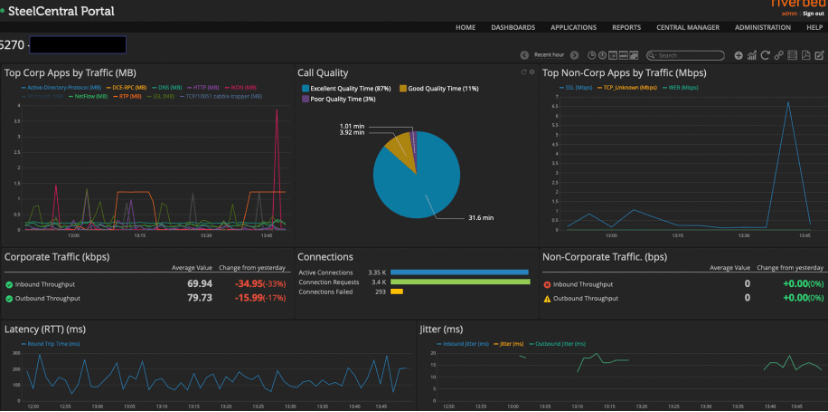This screenshot has height=412, width=828.
Task: Toggle NetFlow (MB) legend series
Action: 88,97
